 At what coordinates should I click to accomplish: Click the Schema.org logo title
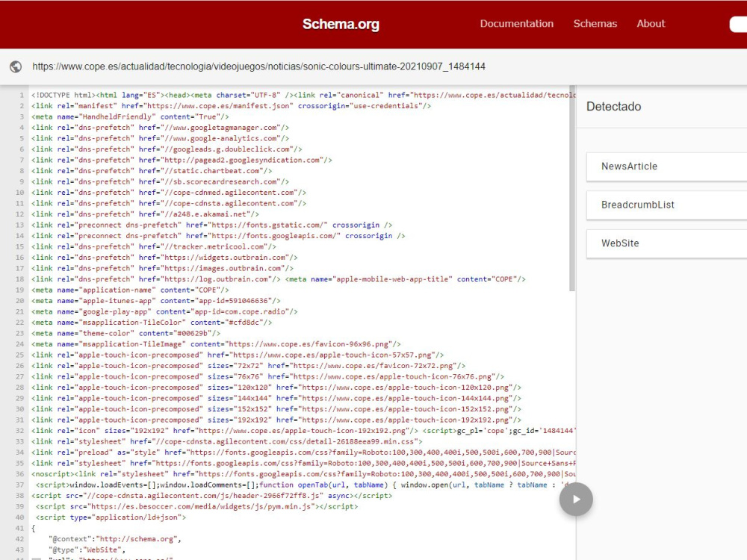(341, 24)
